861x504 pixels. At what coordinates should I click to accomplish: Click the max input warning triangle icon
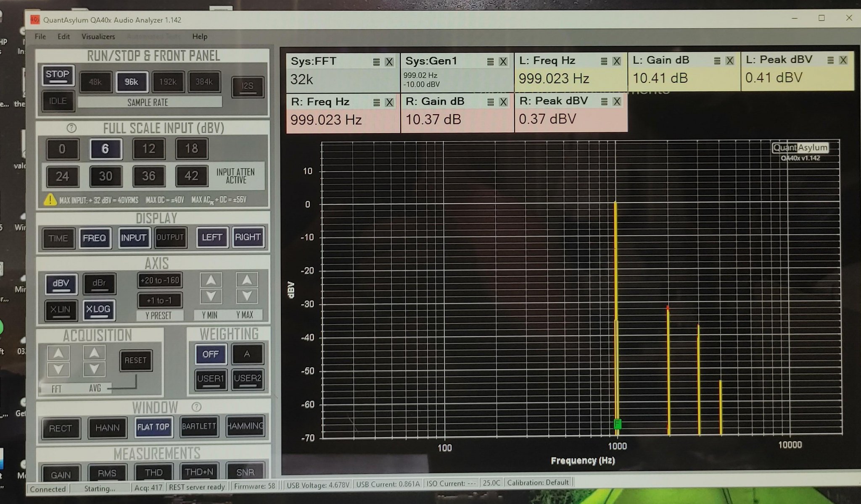click(x=50, y=199)
